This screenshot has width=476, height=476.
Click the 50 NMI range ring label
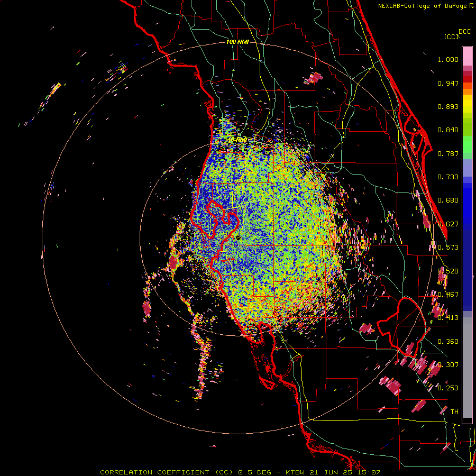coord(237,140)
